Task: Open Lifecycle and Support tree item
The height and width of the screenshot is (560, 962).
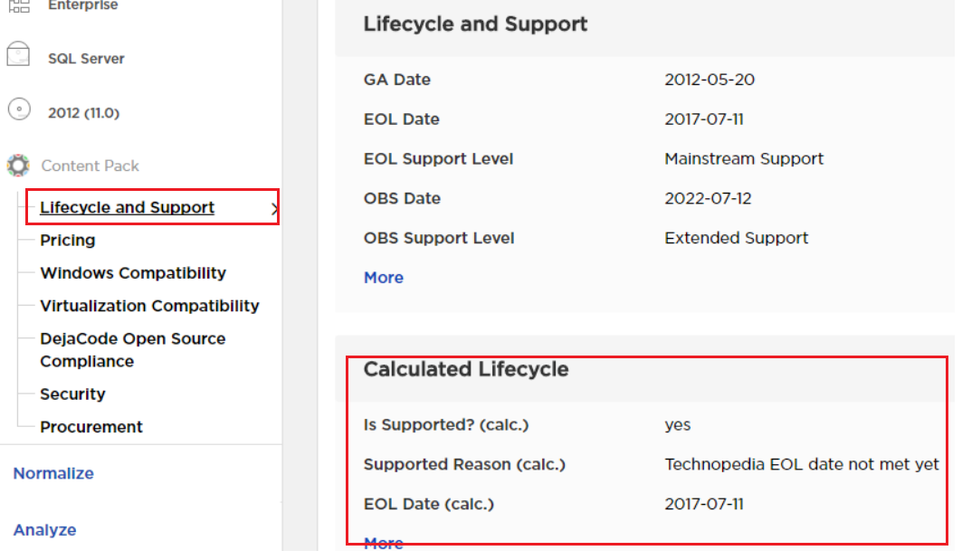Action: [127, 208]
